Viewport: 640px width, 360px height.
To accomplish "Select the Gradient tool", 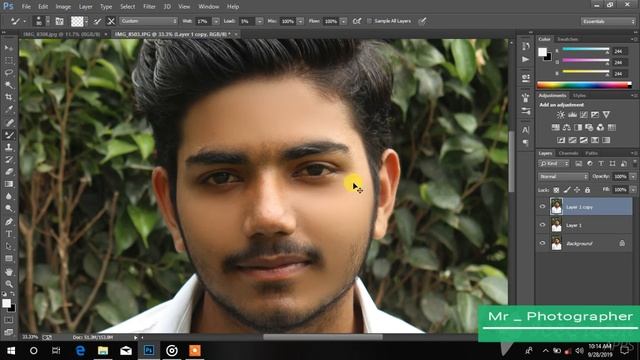I will pos(9,184).
